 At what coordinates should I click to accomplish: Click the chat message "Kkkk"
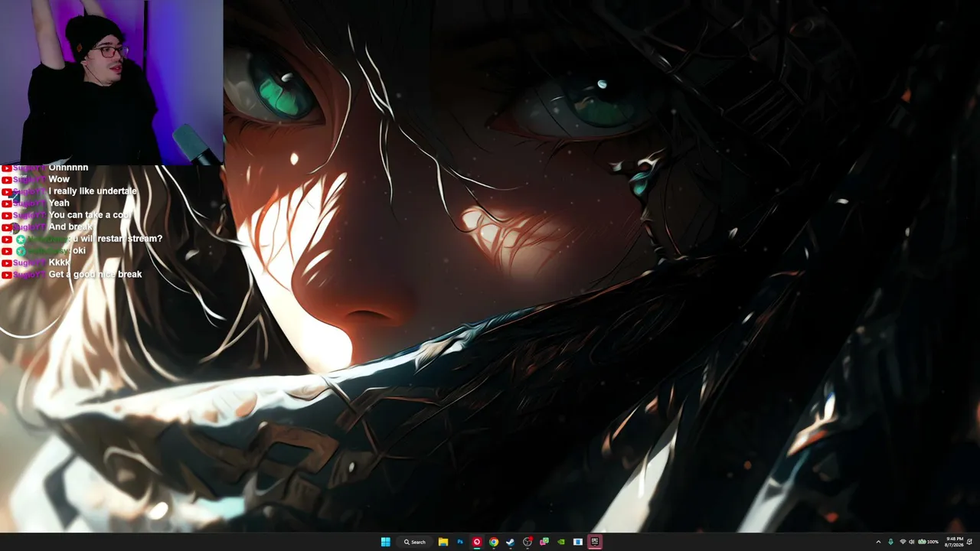(59, 262)
